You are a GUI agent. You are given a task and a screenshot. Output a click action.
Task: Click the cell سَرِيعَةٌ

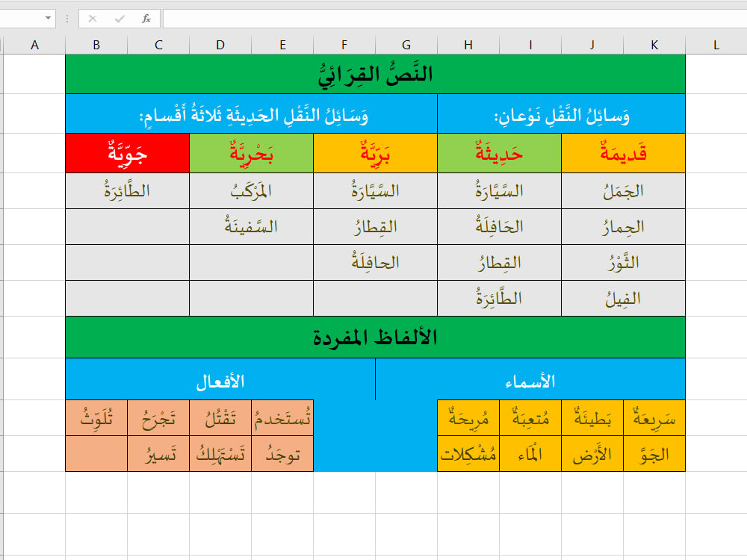(x=654, y=417)
